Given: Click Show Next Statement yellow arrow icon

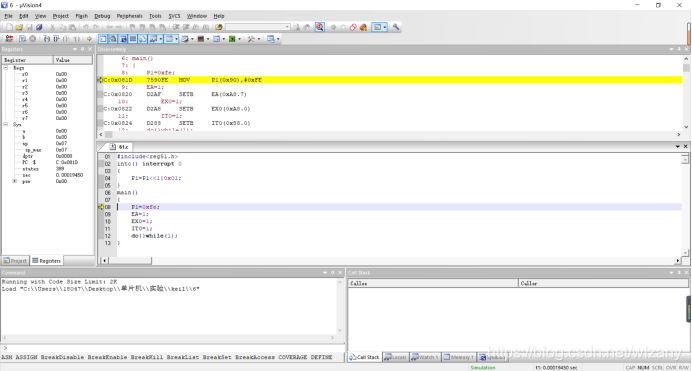Looking at the screenshot, I should (x=89, y=39).
